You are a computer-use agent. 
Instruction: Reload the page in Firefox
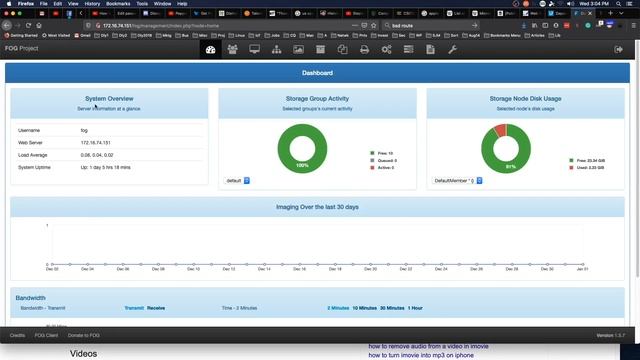28,25
